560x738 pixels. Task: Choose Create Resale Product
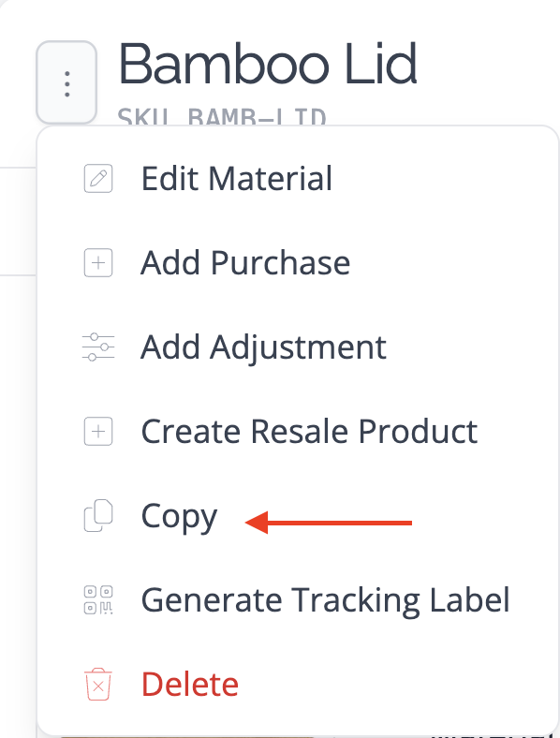pyautogui.click(x=309, y=431)
